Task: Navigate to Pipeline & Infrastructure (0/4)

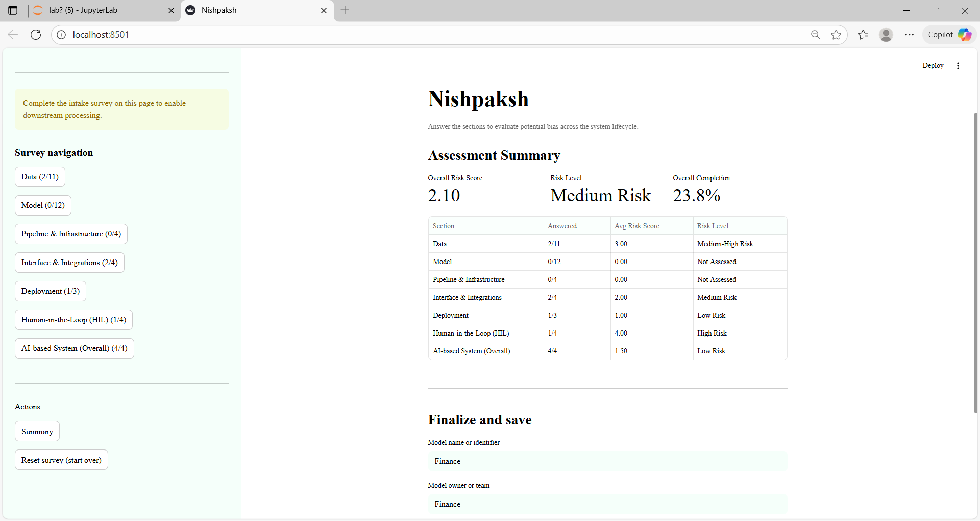Action: tap(71, 234)
